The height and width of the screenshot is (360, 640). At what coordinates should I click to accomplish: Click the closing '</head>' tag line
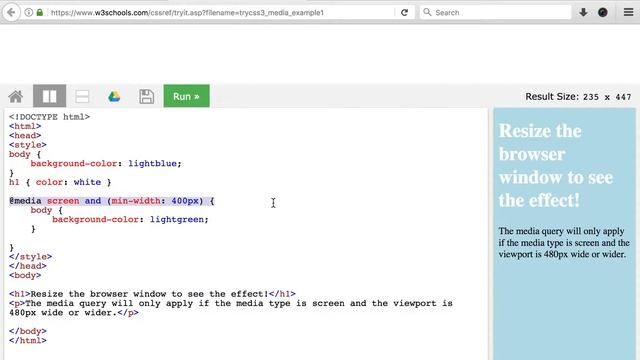pos(28,266)
